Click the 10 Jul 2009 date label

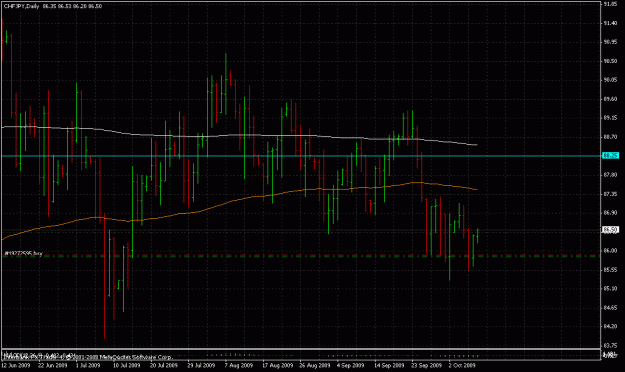[126, 365]
